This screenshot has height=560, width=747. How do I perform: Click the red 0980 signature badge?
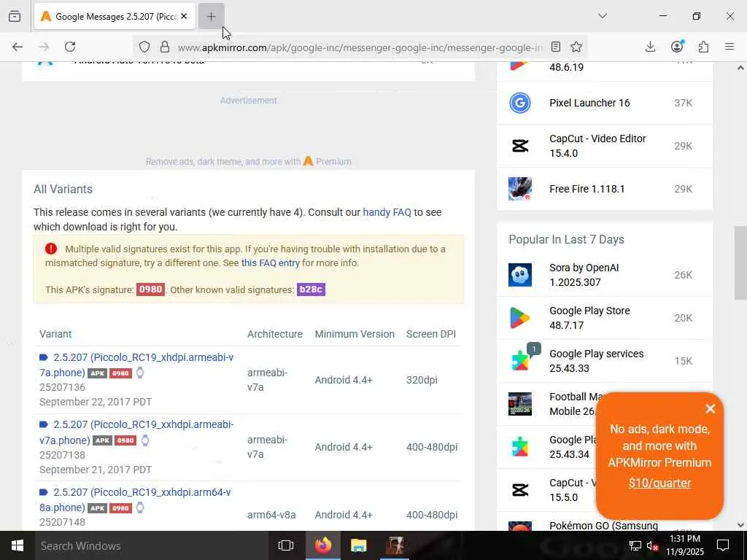click(150, 289)
